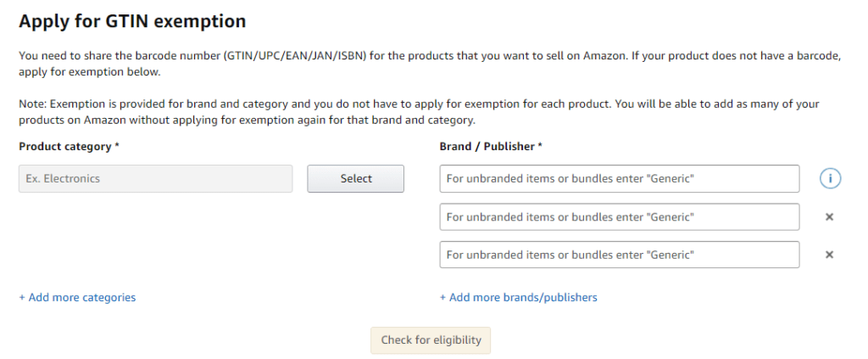This screenshot has width=868, height=359.
Task: Select the third Brand / Publisher text box
Action: (619, 255)
